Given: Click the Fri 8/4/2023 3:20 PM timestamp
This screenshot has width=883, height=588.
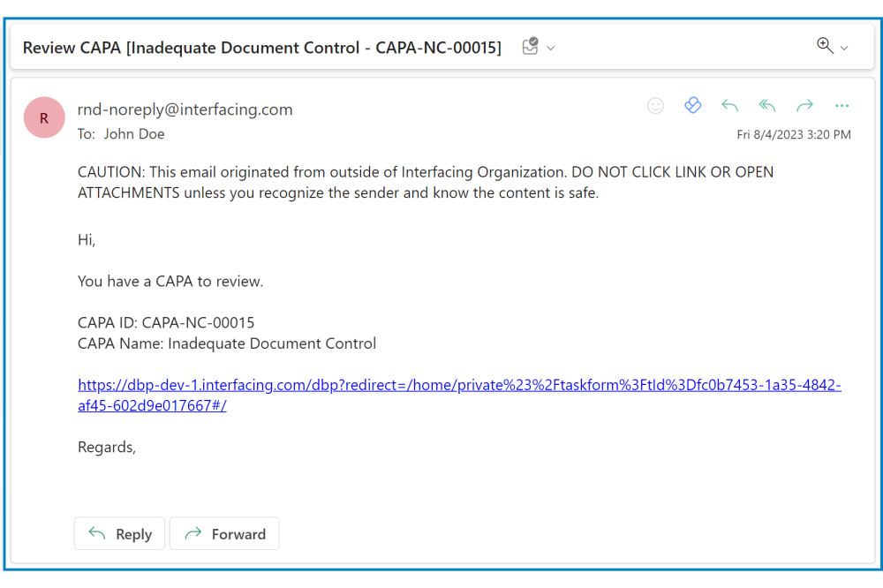Looking at the screenshot, I should pyautogui.click(x=794, y=135).
